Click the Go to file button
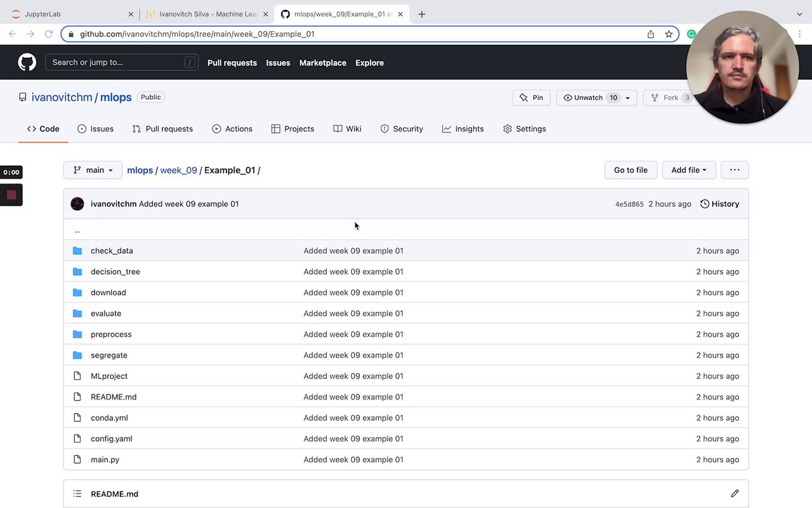812x508 pixels. point(631,170)
